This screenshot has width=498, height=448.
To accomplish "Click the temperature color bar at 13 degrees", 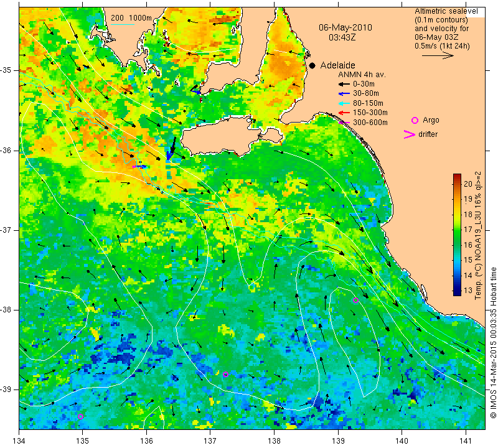I will click(x=457, y=290).
